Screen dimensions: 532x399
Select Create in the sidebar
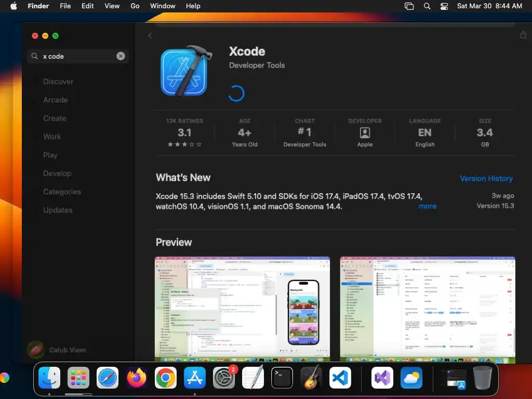point(55,118)
